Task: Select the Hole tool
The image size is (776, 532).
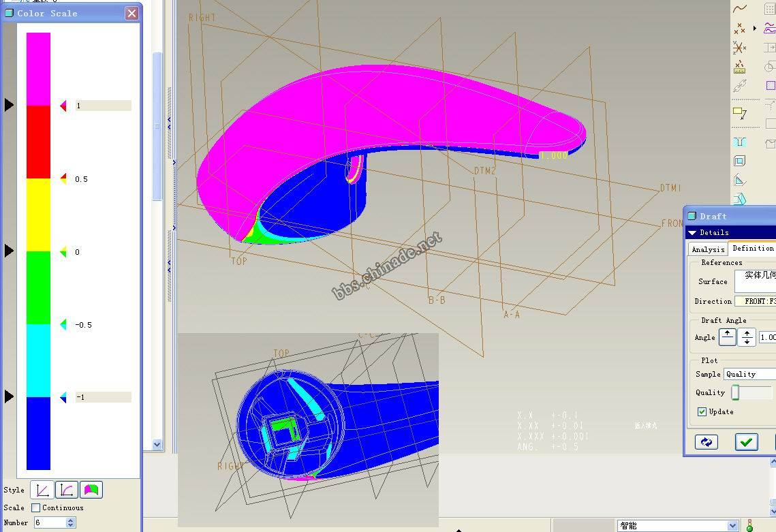Action: 739,142
